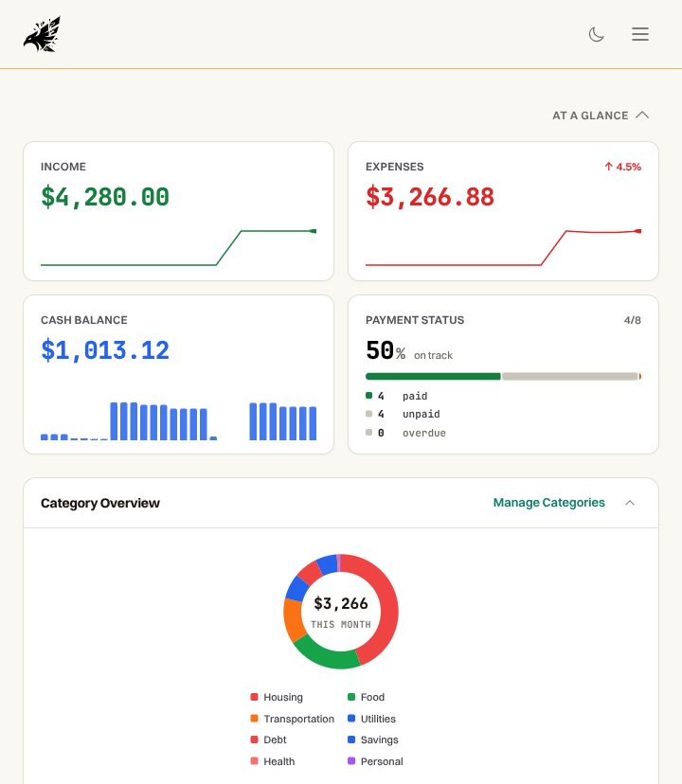682x784 pixels.
Task: Select the Personal legend entry
Action: [x=375, y=761]
